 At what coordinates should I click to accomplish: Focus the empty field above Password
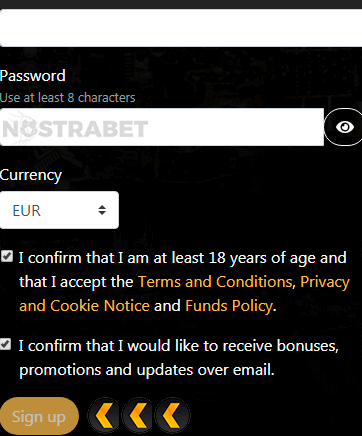tap(181, 28)
